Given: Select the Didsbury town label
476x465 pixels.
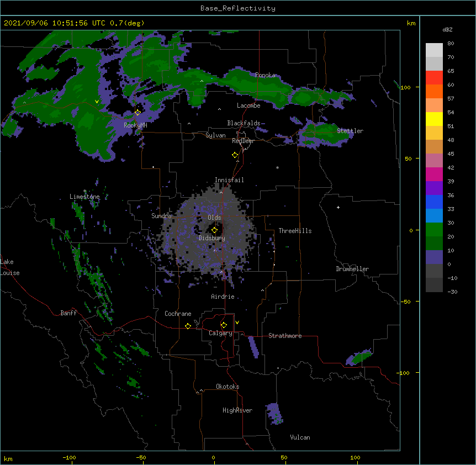Looking at the screenshot, I should (212, 238).
